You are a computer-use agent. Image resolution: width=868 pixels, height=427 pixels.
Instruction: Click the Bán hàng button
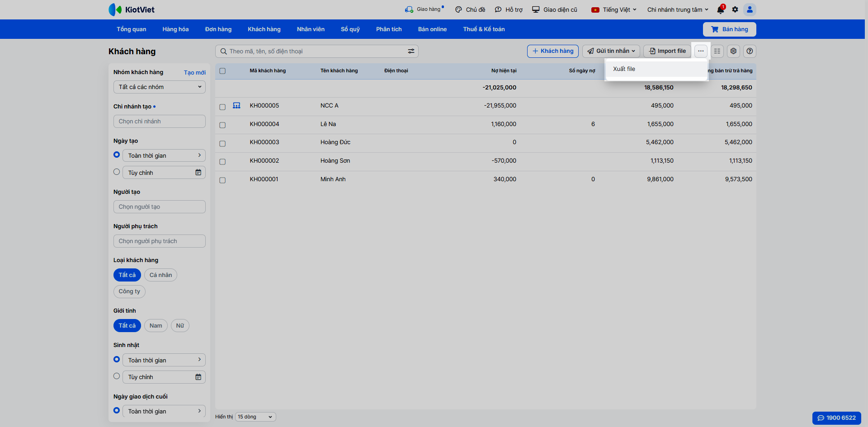(x=729, y=29)
